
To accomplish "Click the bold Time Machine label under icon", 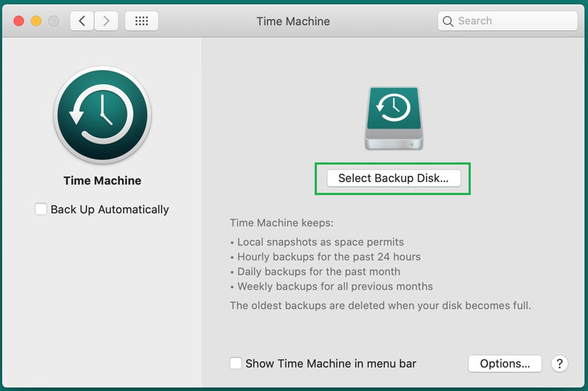I will click(103, 181).
